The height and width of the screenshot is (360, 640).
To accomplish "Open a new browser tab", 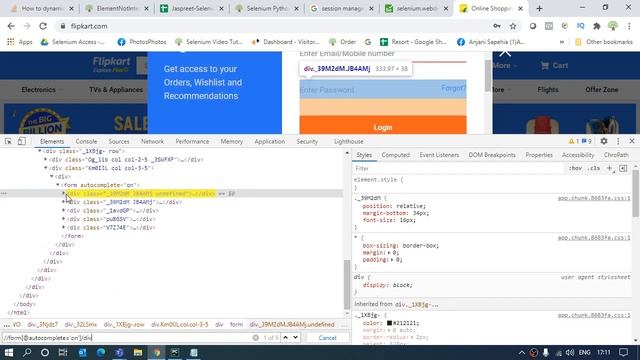I will tap(539, 8).
